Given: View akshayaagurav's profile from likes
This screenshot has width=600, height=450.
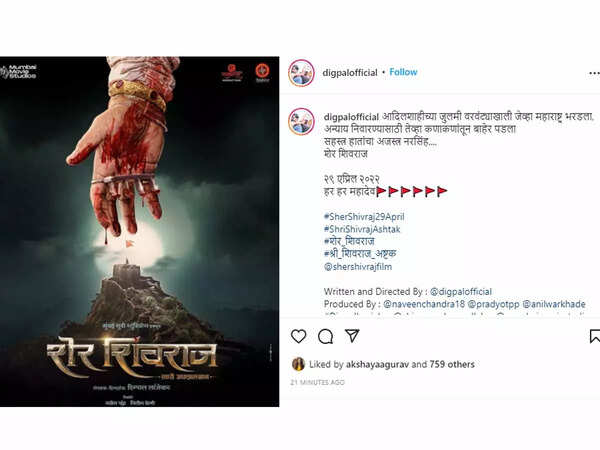Looking at the screenshot, I should [377, 364].
